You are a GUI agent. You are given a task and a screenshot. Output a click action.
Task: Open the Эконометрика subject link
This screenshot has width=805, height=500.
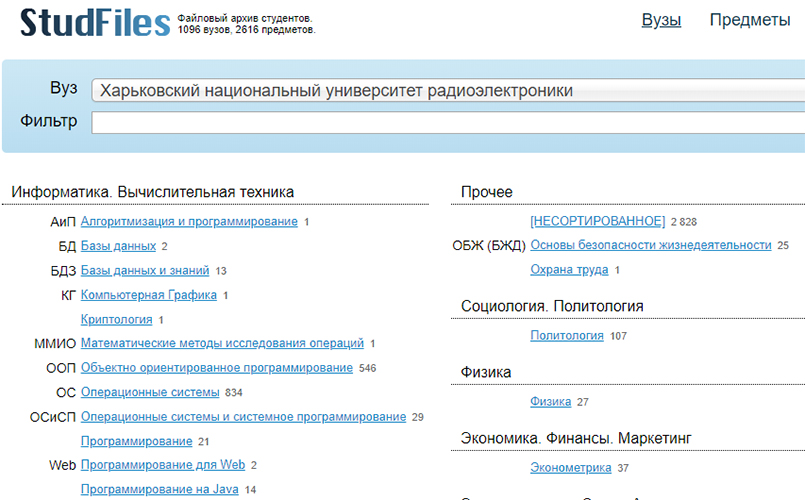click(x=570, y=467)
